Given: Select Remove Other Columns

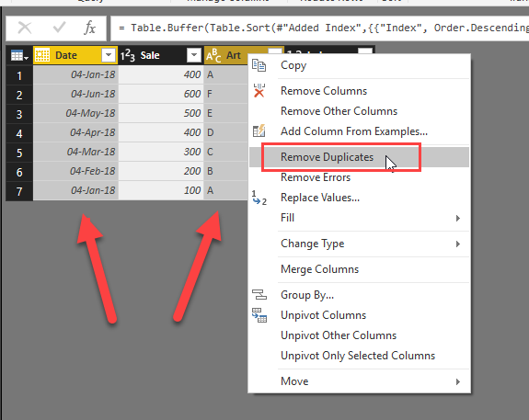Looking at the screenshot, I should 359,111.
